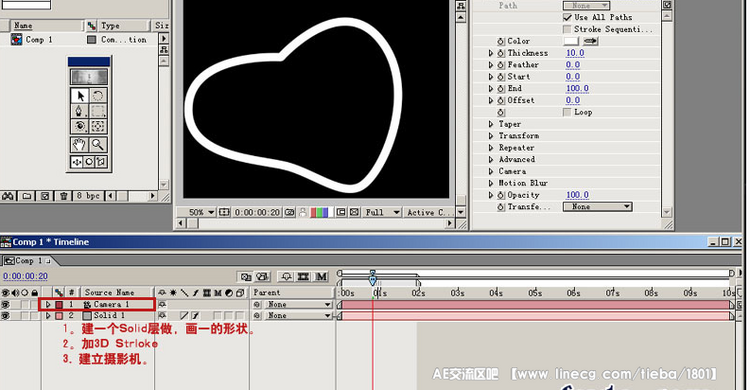
Task: Hide the Solid 1 layer eye
Action: point(5,316)
